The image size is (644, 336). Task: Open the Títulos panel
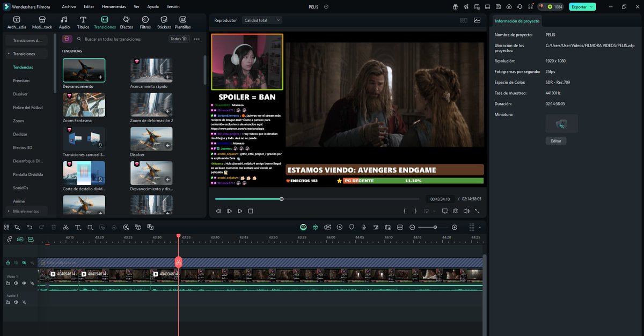point(83,23)
